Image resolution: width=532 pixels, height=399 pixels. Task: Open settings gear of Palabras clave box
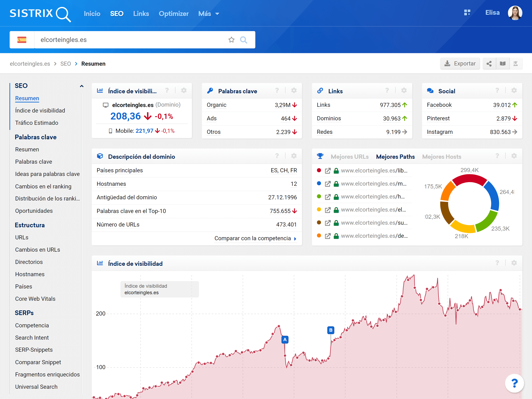click(294, 91)
